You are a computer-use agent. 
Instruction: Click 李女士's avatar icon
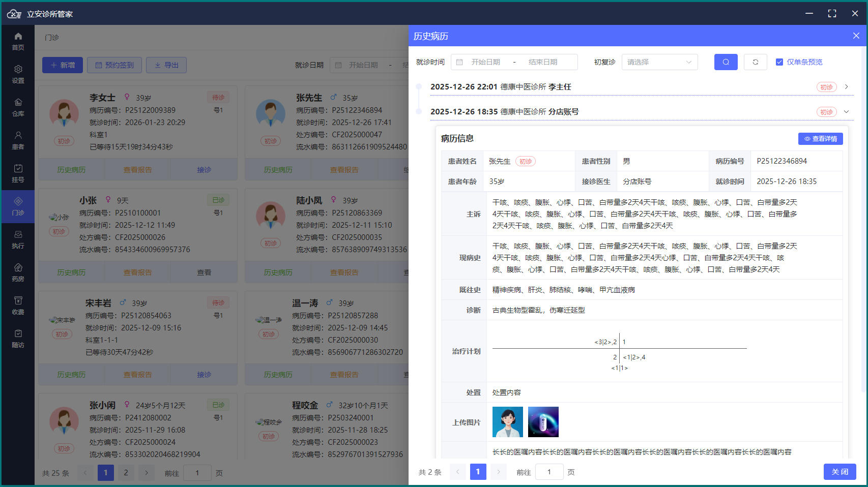pyautogui.click(x=64, y=114)
